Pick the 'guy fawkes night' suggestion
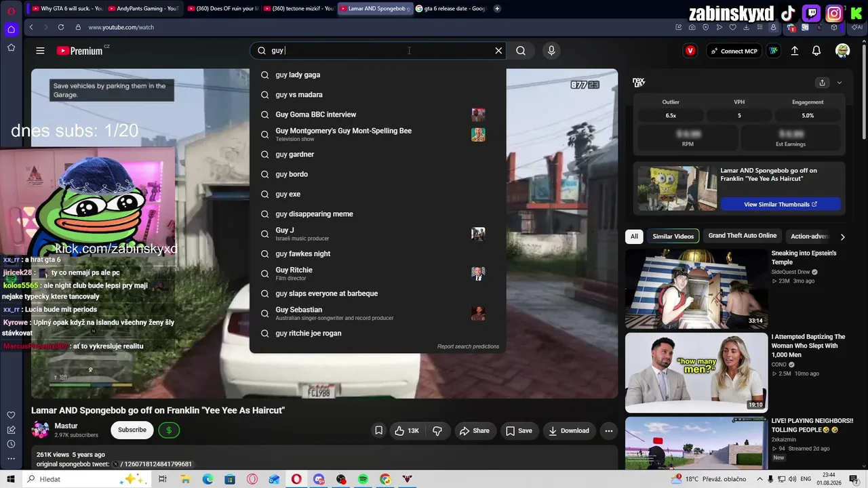The image size is (868, 488). pos(378,253)
